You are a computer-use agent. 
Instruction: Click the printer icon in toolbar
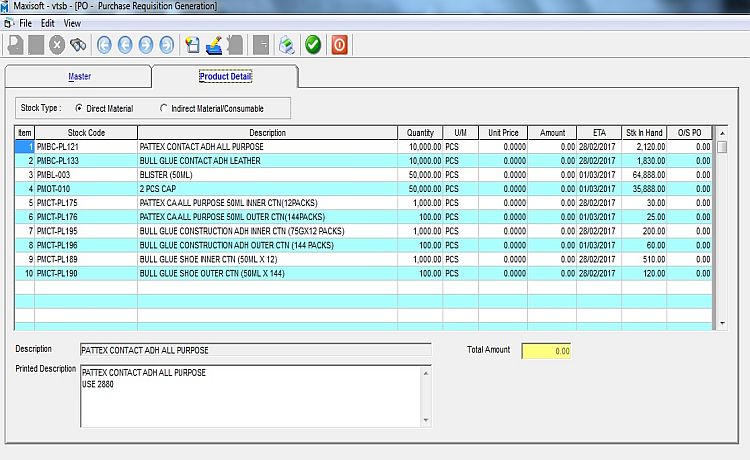coord(286,45)
